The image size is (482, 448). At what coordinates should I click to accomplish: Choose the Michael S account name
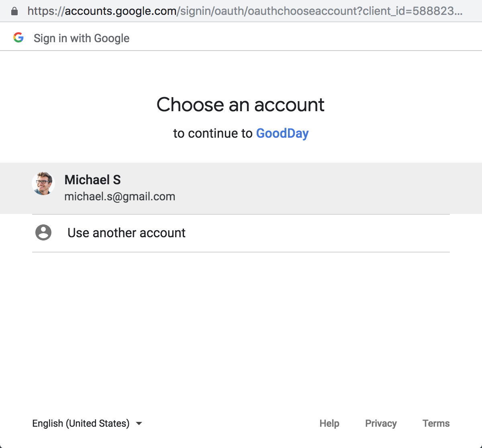(x=93, y=180)
